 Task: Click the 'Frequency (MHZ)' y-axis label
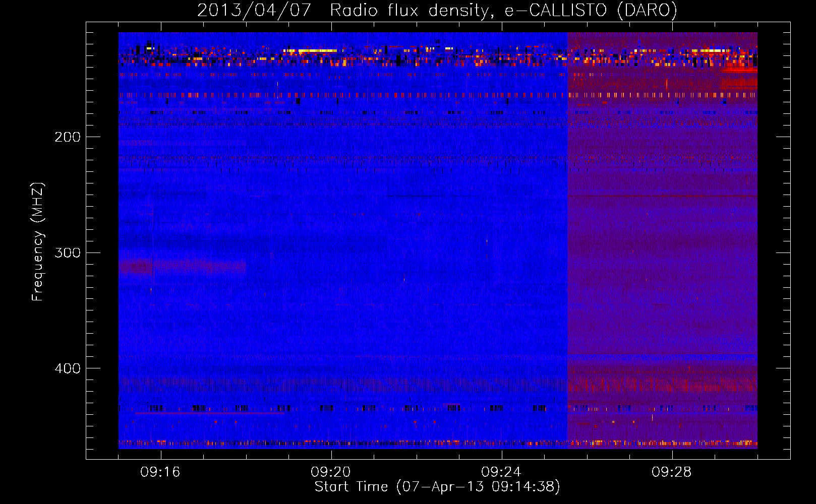38,241
